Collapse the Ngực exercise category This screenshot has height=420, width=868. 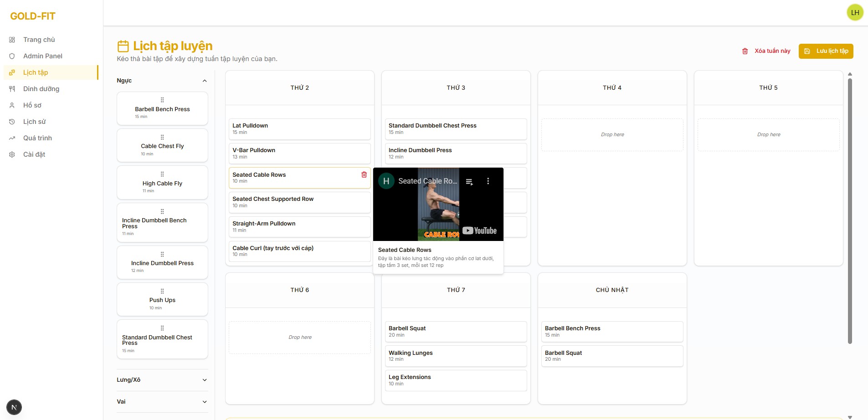[205, 81]
